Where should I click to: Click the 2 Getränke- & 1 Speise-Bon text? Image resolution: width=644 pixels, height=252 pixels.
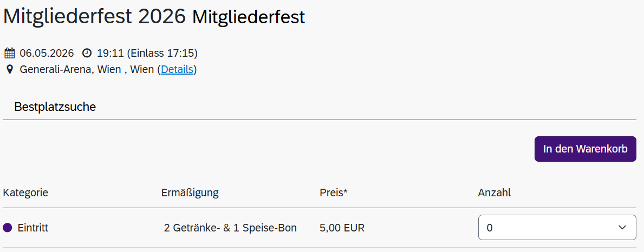230,228
